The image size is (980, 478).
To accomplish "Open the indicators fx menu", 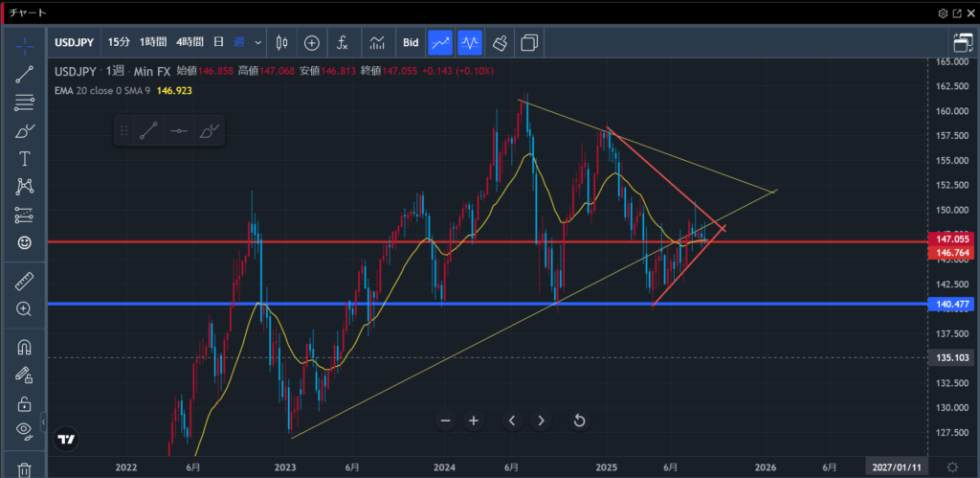I will tap(342, 42).
